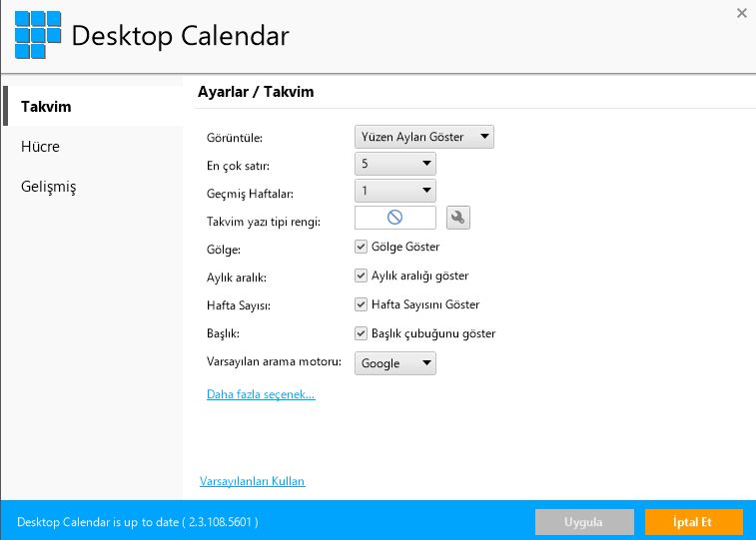Click the En çok satır: label
Viewport: 756px width, 540px height.
click(x=238, y=166)
